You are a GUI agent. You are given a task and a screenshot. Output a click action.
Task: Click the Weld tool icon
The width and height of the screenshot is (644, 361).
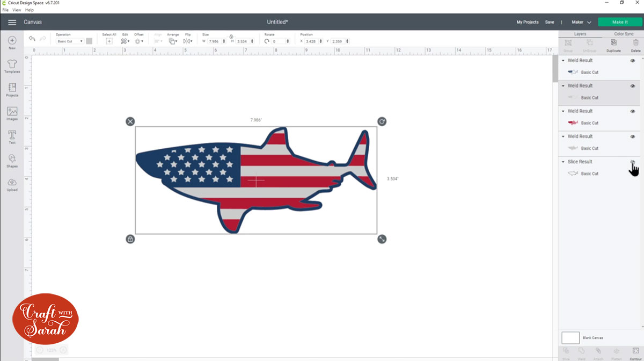pyautogui.click(x=582, y=351)
